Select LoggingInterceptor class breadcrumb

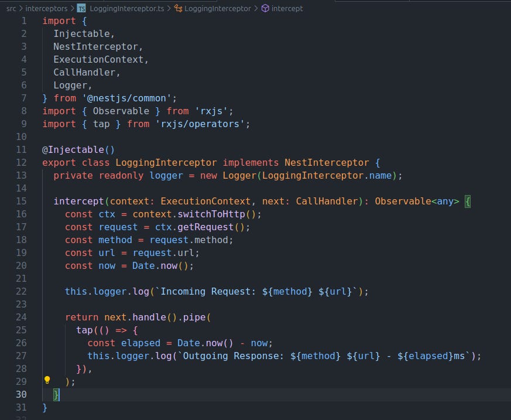pos(218,8)
